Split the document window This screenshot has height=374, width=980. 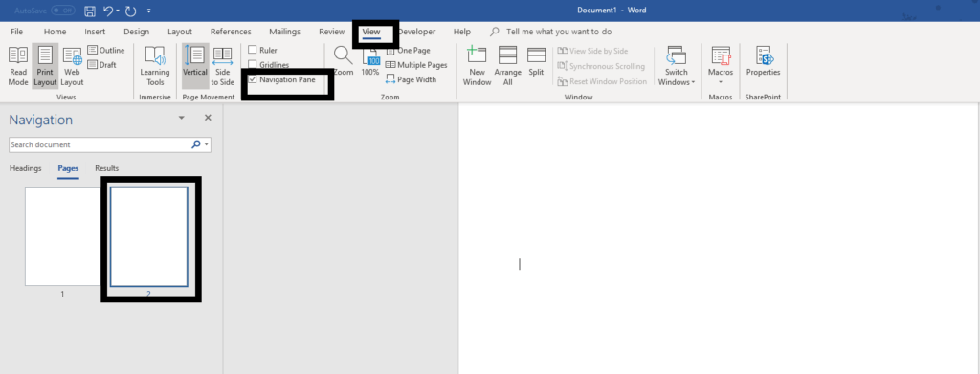pos(536,61)
